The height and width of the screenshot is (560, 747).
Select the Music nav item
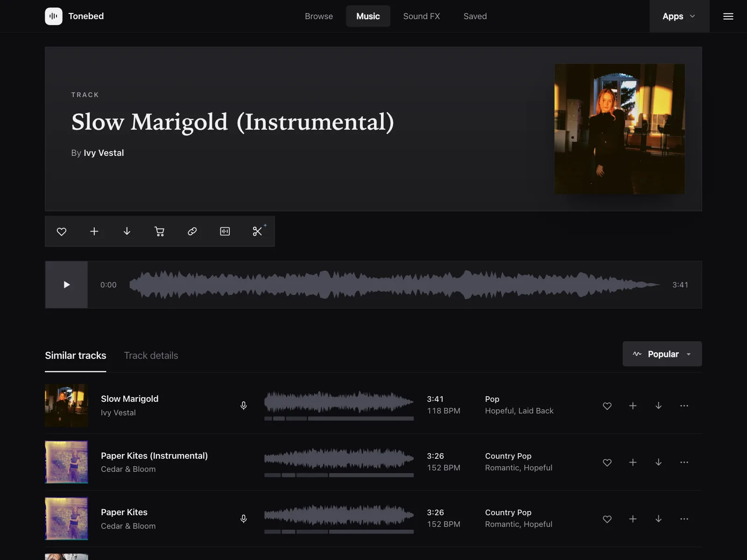pos(368,16)
